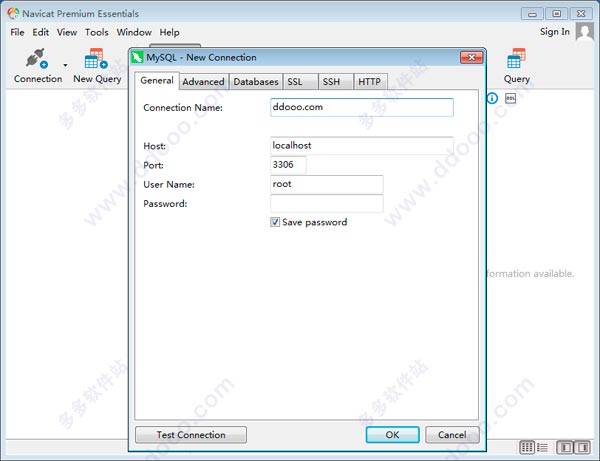Click the Navicat app logo icon

point(13,13)
